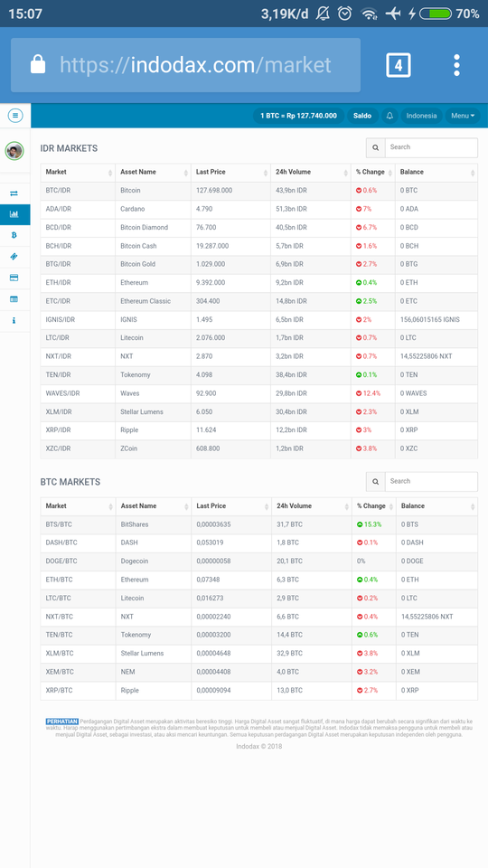Click the 15.3% change for BitShares
The image size is (488, 868).
pyautogui.click(x=369, y=524)
